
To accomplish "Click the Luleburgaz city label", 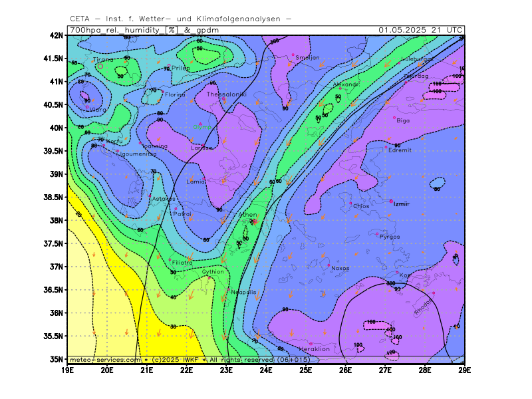I will pos(418,59).
